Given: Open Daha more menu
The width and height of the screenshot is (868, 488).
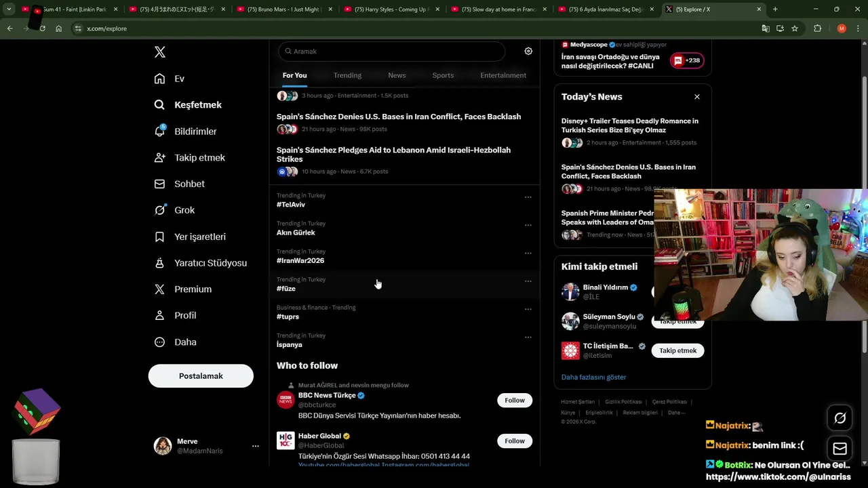Looking at the screenshot, I should [175, 342].
